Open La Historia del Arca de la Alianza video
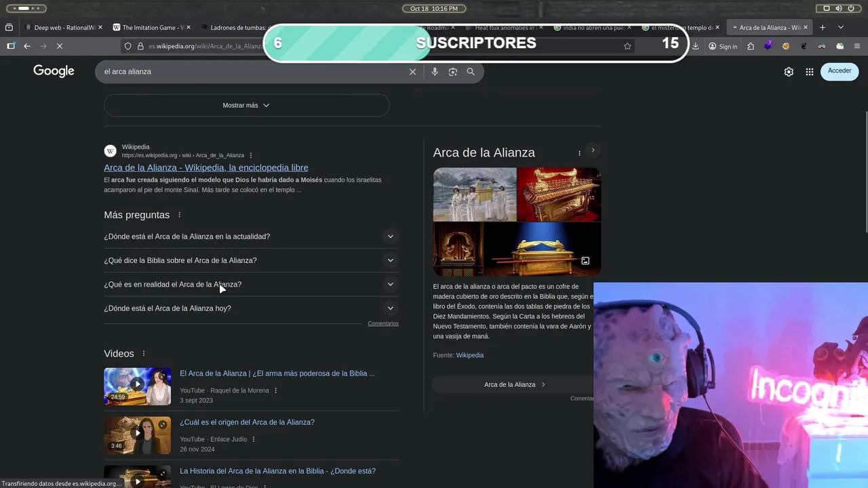Image resolution: width=868 pixels, height=488 pixels. pyautogui.click(x=277, y=471)
